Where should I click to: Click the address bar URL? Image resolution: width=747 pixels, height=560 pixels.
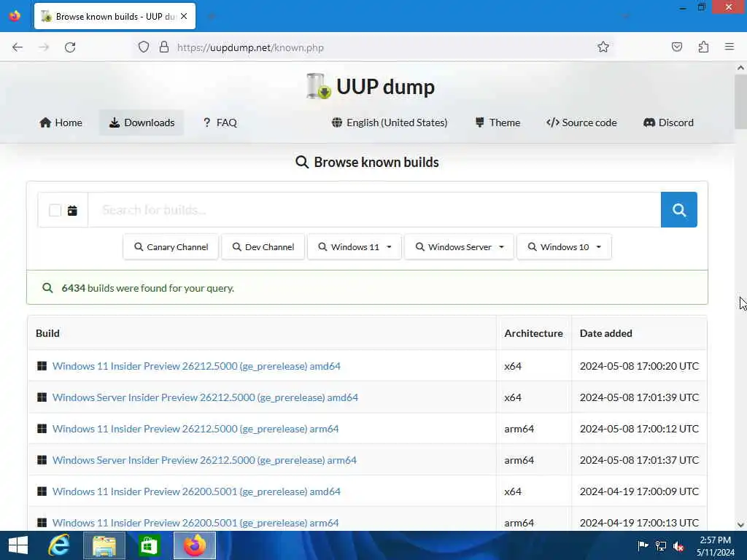pos(250,47)
